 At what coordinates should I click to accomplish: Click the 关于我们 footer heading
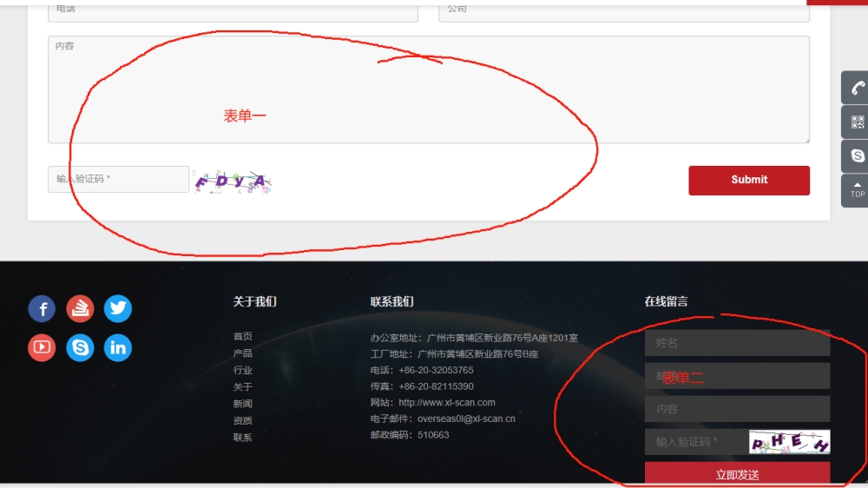click(254, 301)
